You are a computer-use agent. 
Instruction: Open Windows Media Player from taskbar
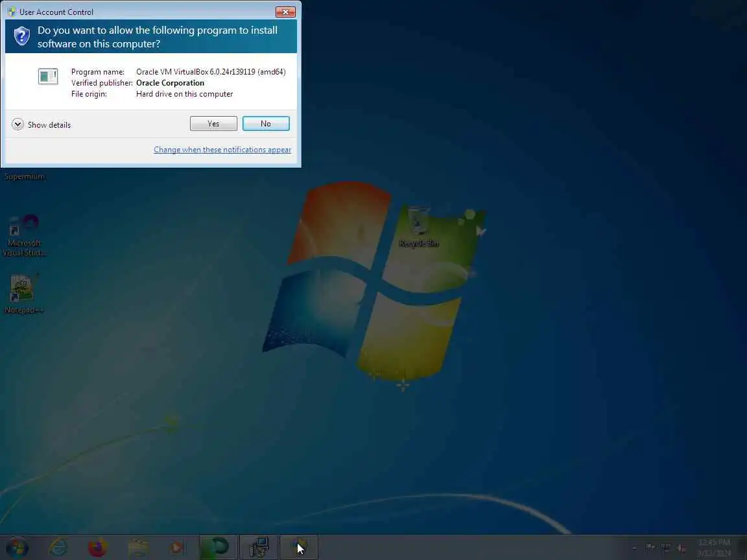pos(177,548)
